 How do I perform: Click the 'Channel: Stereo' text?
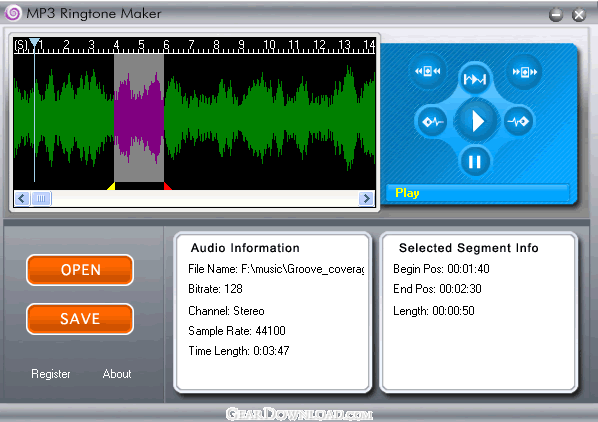tap(226, 311)
